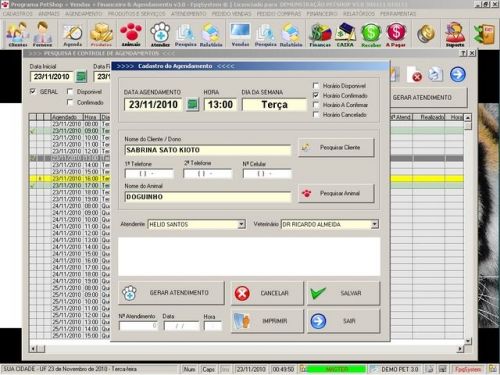
Task: Toggle the Confirmado filter checkbox
Action: 70,102
